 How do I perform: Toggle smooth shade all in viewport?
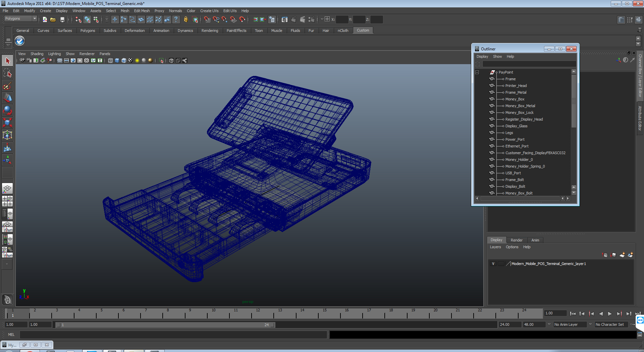pos(117,60)
